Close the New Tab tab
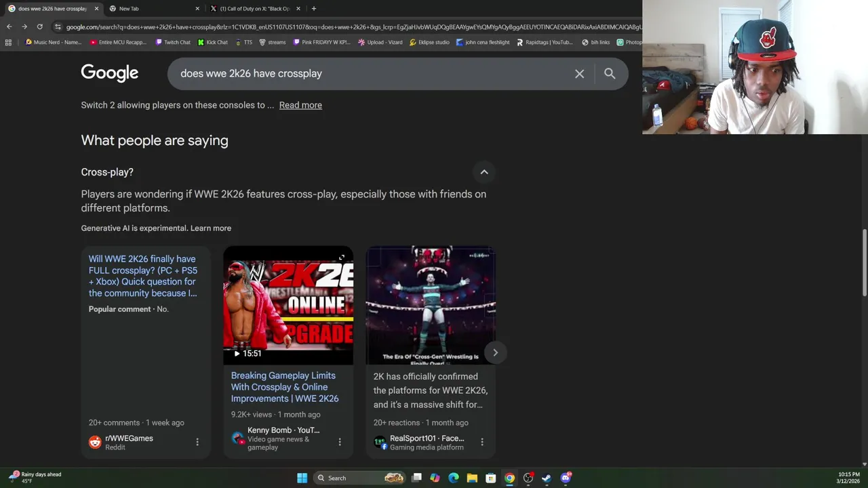Viewport: 868px width, 488px height. coord(197,8)
